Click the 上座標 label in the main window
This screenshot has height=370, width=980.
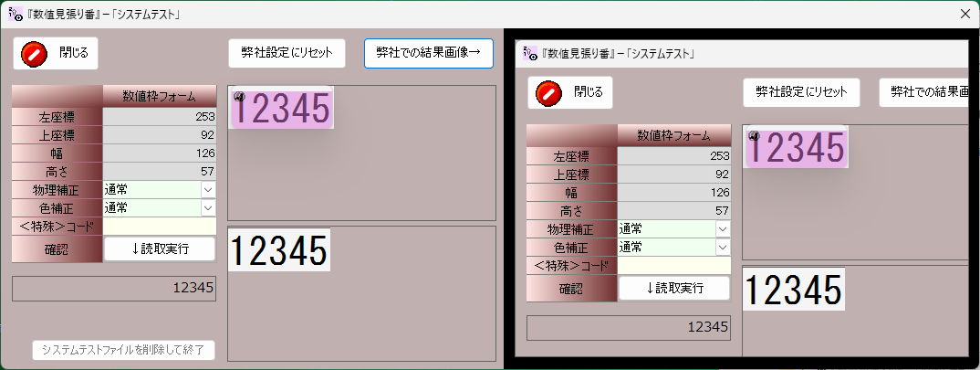click(57, 134)
